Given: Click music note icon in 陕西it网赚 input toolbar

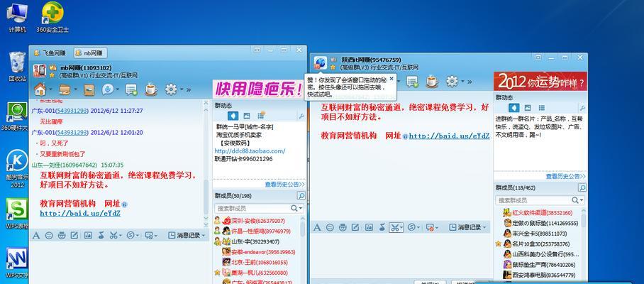Looking at the screenshot, I should point(382,227).
